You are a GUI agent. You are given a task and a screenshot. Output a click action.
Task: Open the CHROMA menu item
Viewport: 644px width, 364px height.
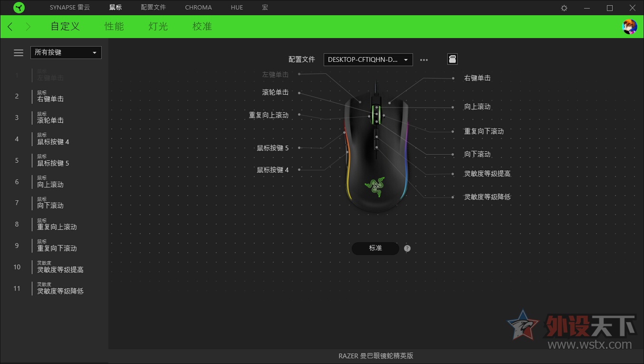coord(198,7)
